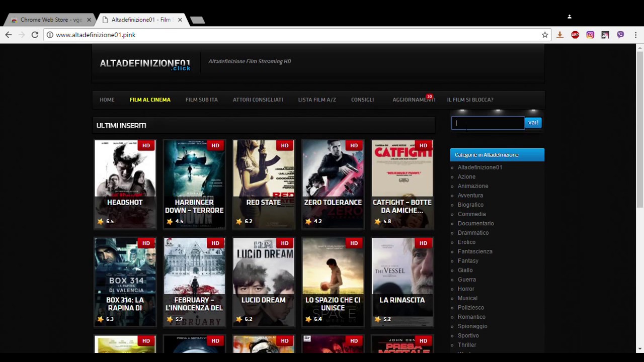Click the rating star on Red State
The width and height of the screenshot is (644, 362).
[239, 221]
